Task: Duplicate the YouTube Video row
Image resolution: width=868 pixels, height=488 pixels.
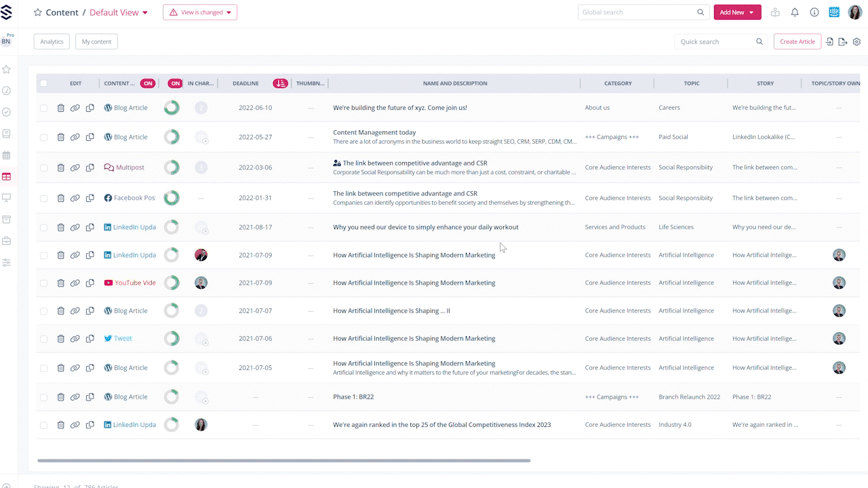Action: point(90,283)
